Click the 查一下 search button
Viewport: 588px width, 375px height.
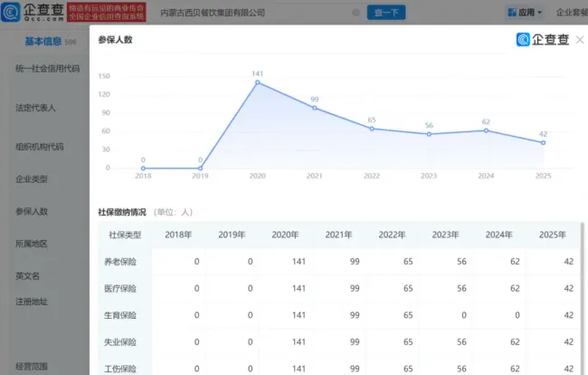pyautogui.click(x=386, y=13)
